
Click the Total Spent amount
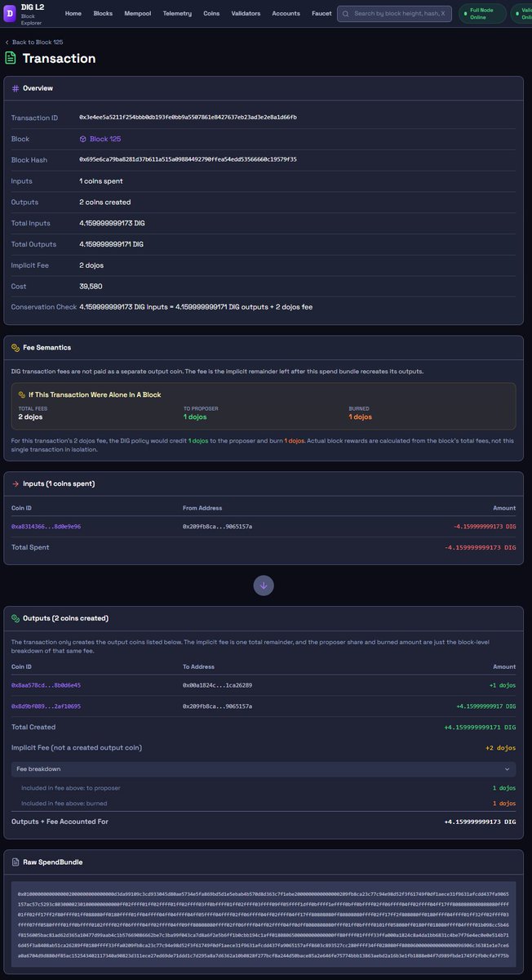click(481, 547)
